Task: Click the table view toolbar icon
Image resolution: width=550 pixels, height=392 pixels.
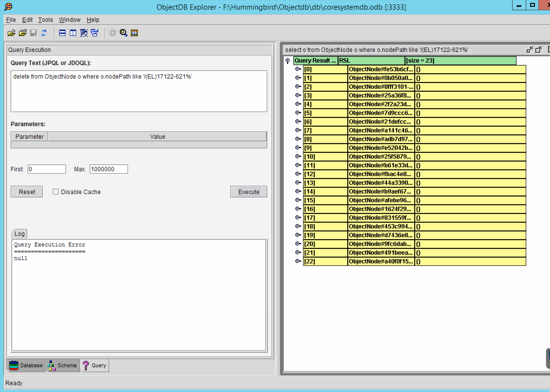Action: 134,33
